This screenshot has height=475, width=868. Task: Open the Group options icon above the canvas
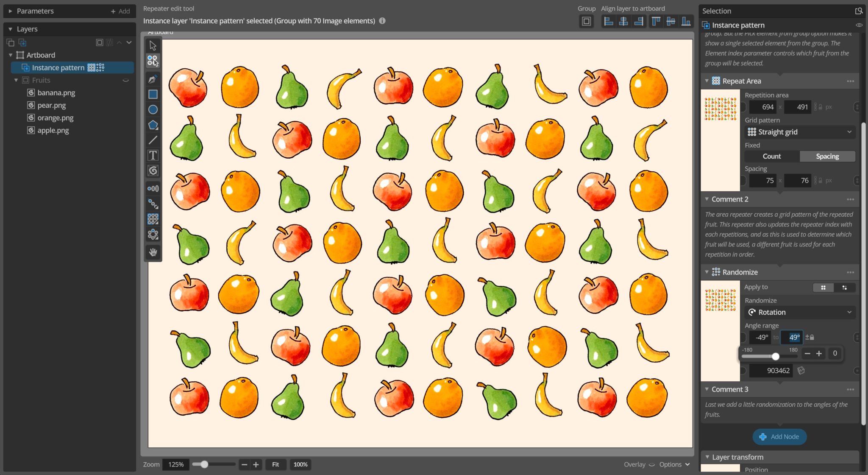coord(587,21)
